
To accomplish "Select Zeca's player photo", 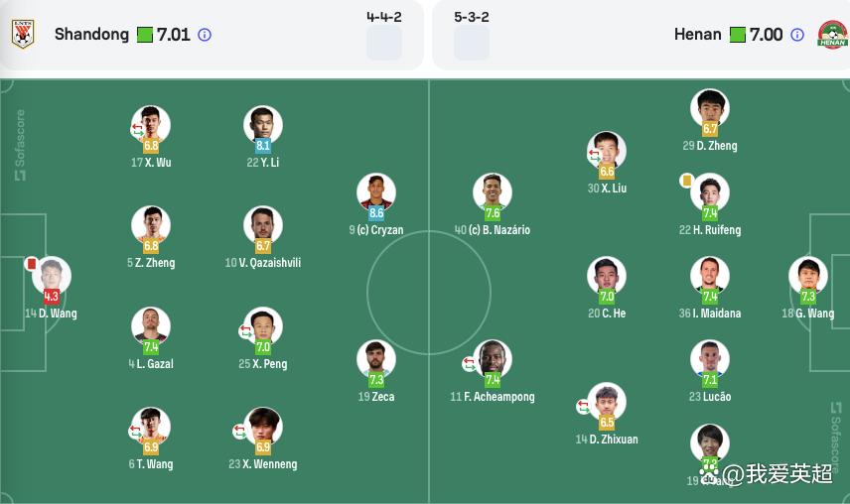I will [x=376, y=358].
